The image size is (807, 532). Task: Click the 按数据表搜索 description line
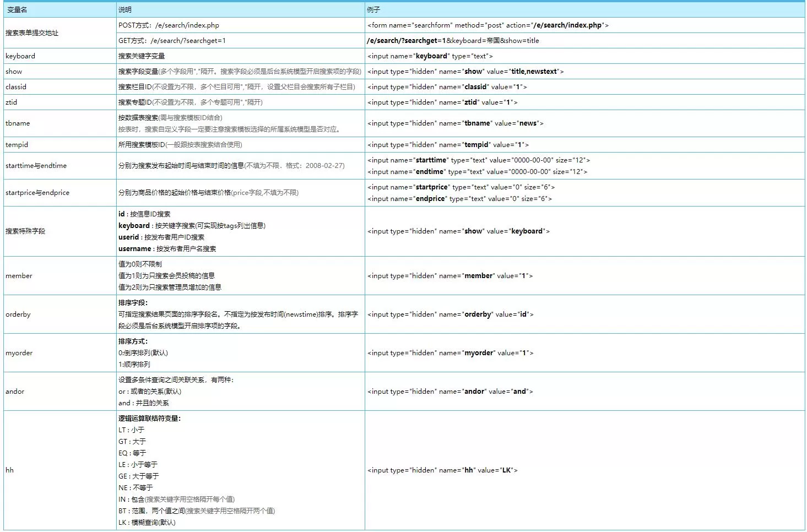click(x=170, y=118)
